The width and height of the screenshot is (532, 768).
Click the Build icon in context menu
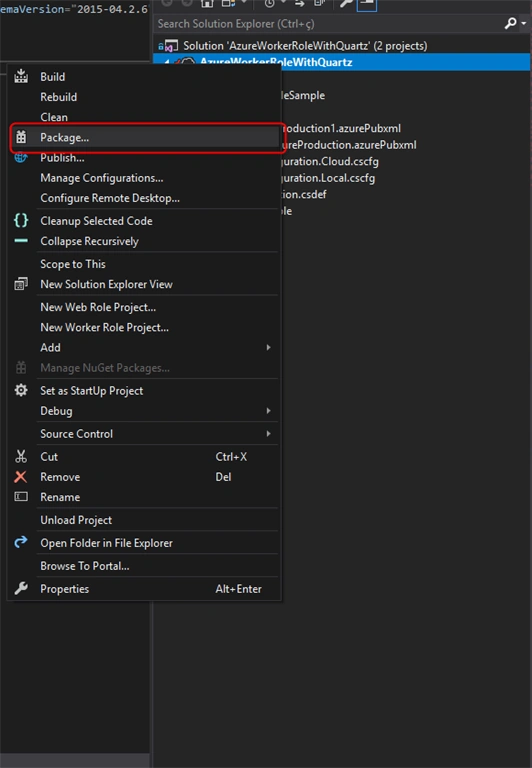point(21,76)
